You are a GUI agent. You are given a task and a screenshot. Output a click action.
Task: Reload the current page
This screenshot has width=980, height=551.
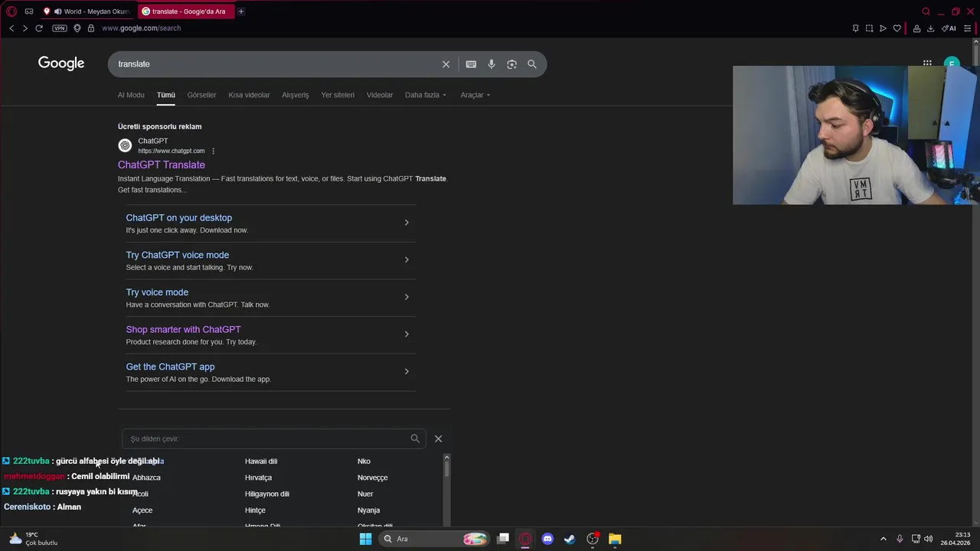pos(39,28)
